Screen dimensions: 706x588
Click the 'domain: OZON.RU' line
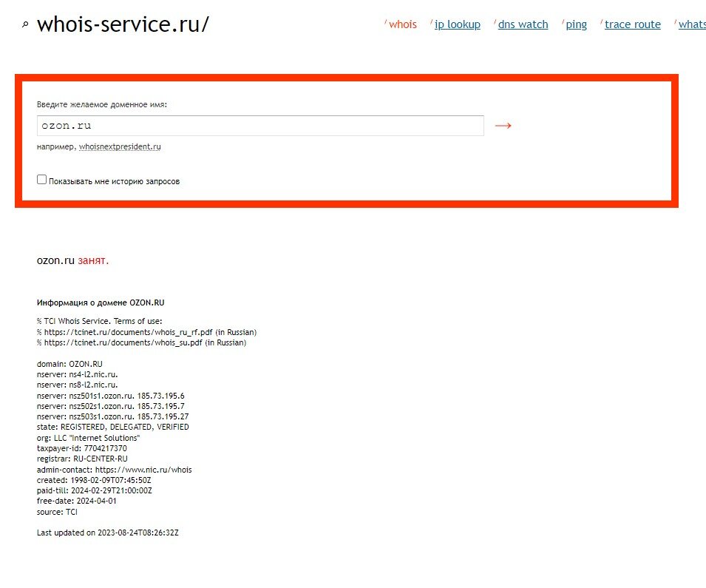tap(69, 364)
